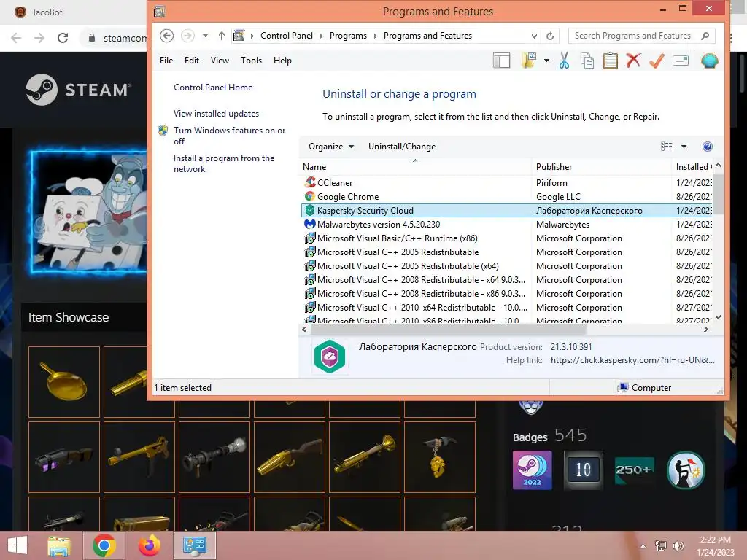Open the File menu
747x560 pixels.
pos(166,61)
